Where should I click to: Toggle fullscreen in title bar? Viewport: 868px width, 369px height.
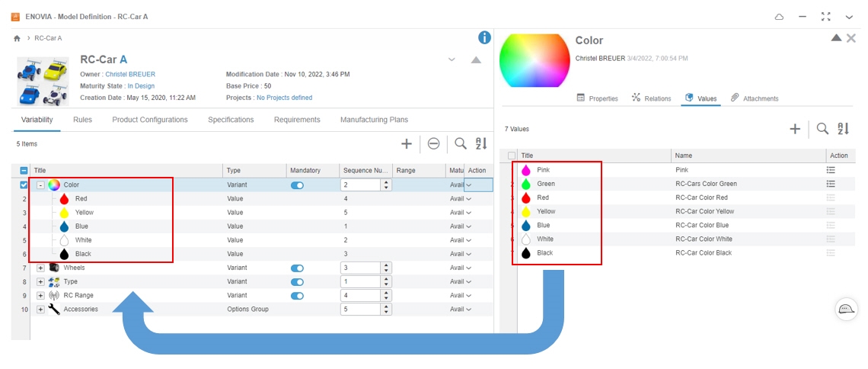coord(826,18)
